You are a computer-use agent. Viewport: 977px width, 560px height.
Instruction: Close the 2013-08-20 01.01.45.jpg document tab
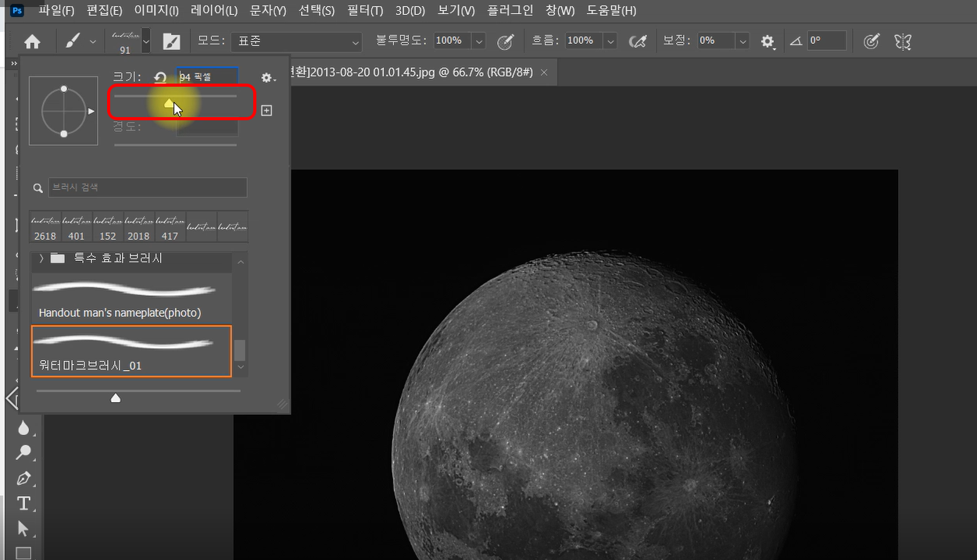click(x=544, y=72)
